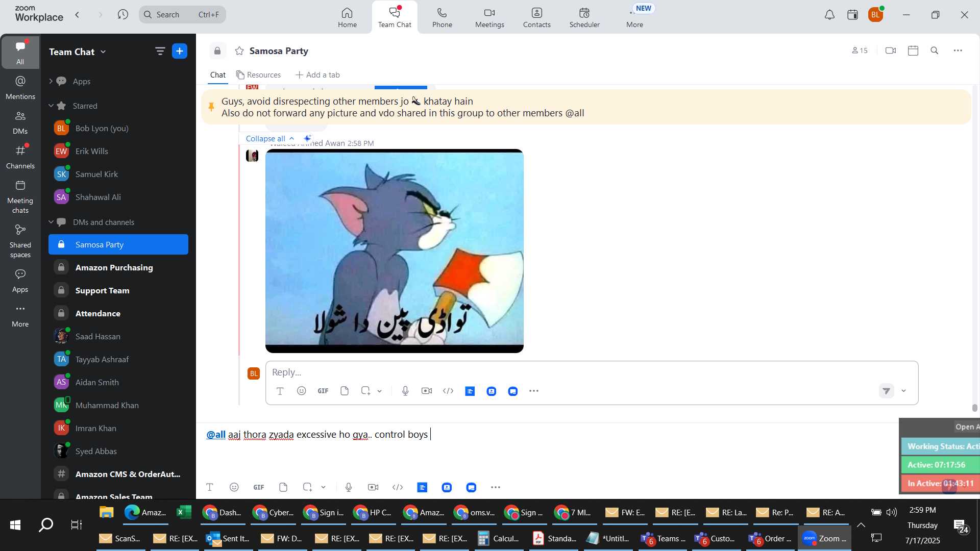Image resolution: width=980 pixels, height=551 pixels.
Task: Collapse the DMs and channels section
Action: (51, 222)
